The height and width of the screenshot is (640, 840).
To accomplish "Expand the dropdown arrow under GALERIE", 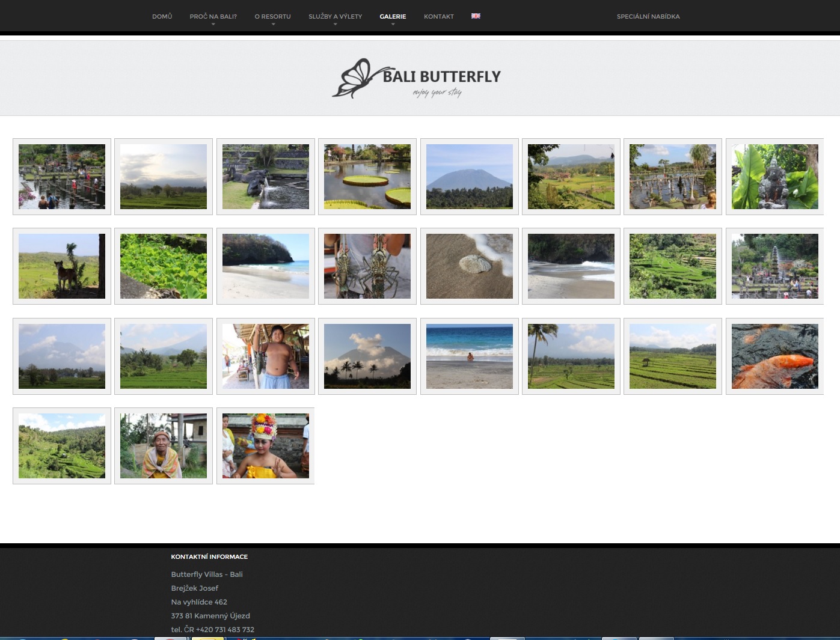I will click(x=393, y=25).
